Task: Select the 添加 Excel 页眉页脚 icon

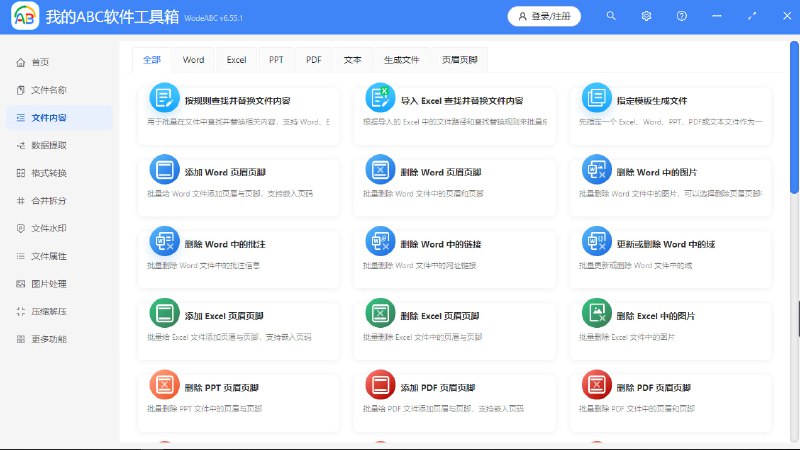Action: 163,313
